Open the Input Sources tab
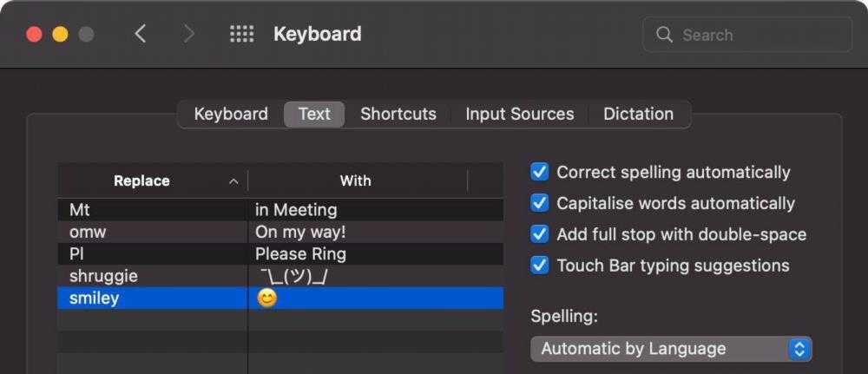868x374 pixels. (519, 114)
